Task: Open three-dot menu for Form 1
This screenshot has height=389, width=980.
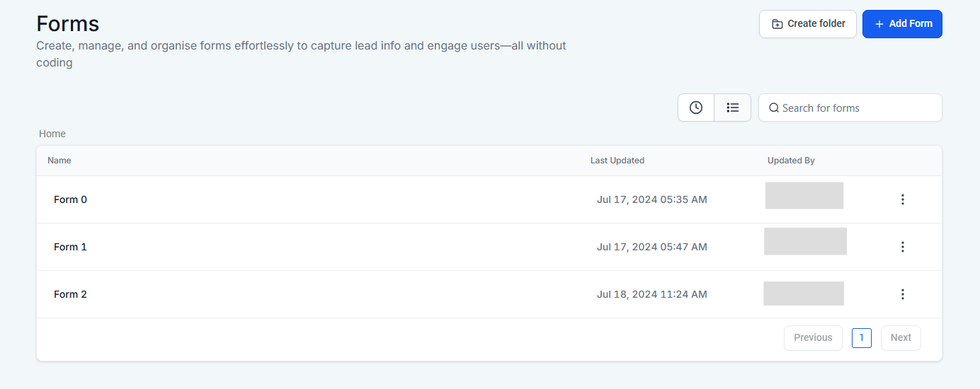Action: [x=902, y=247]
